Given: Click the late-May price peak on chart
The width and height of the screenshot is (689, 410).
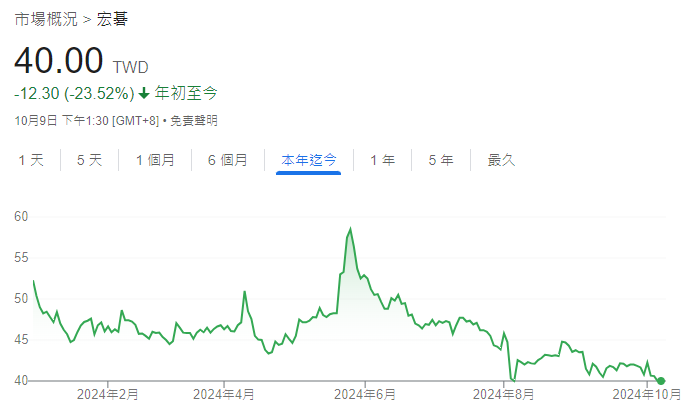Looking at the screenshot, I should pyautogui.click(x=350, y=229).
